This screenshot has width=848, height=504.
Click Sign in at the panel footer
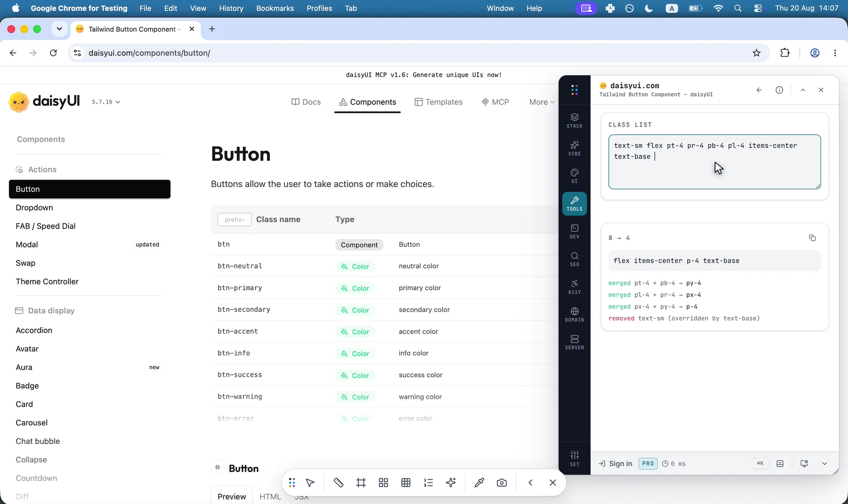pos(615,463)
